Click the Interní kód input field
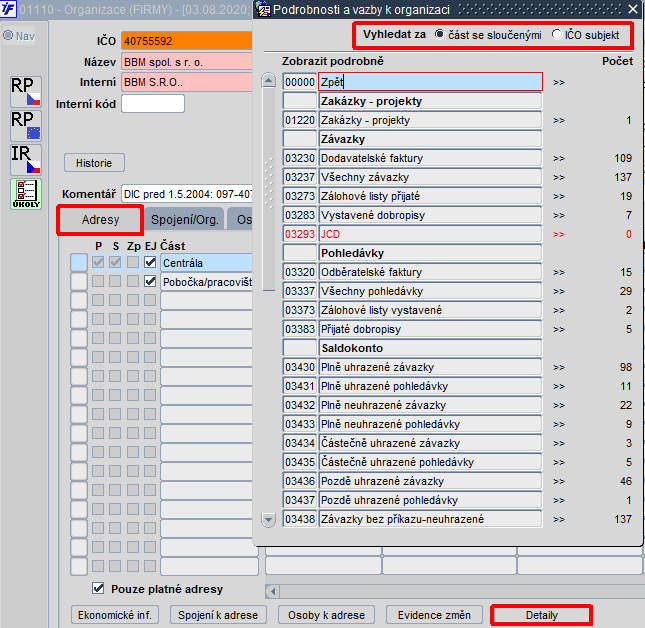 (x=153, y=104)
